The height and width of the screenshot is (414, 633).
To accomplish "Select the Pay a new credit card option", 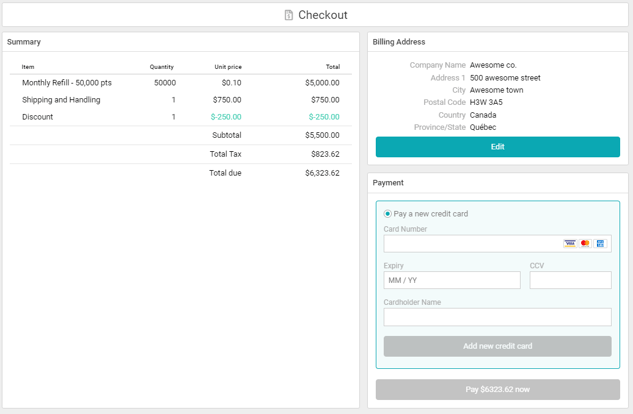I will click(388, 214).
